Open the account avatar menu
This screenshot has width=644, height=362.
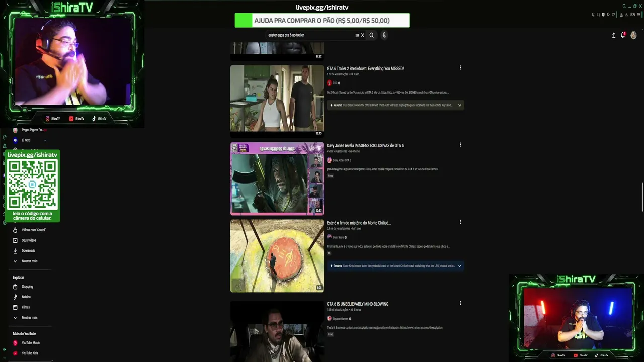(x=633, y=35)
